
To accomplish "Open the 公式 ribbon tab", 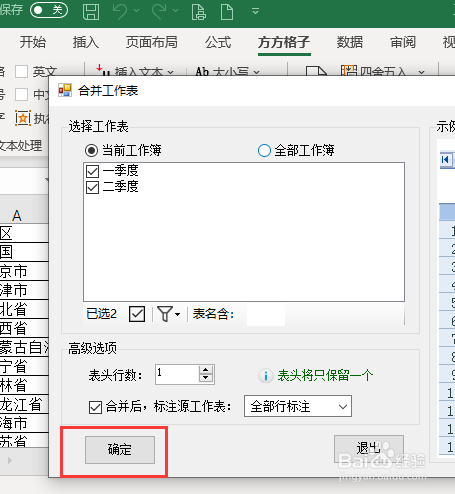I will pyautogui.click(x=218, y=42).
